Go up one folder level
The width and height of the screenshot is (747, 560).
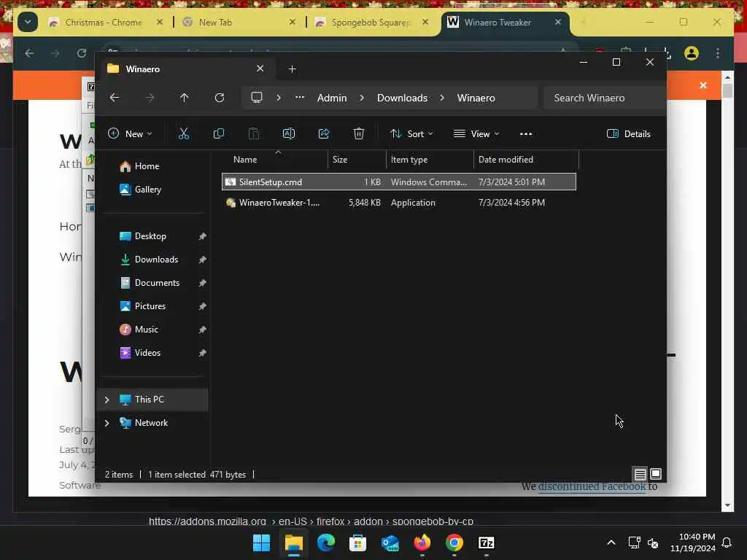(185, 98)
